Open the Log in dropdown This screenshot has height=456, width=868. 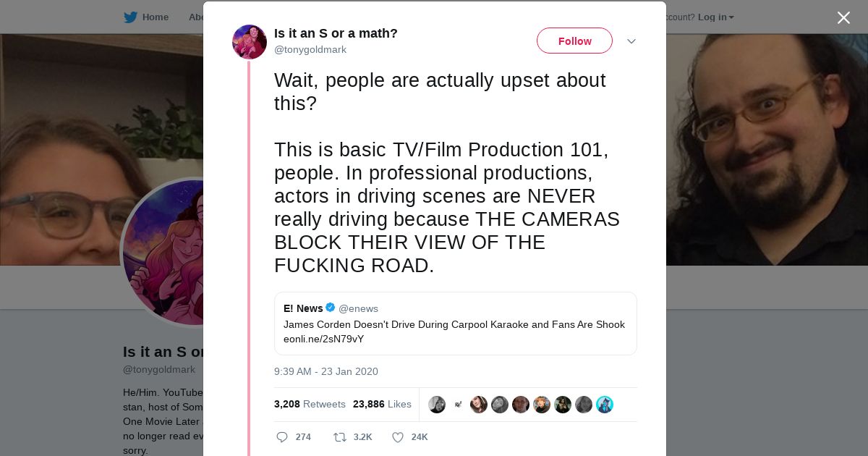click(715, 17)
